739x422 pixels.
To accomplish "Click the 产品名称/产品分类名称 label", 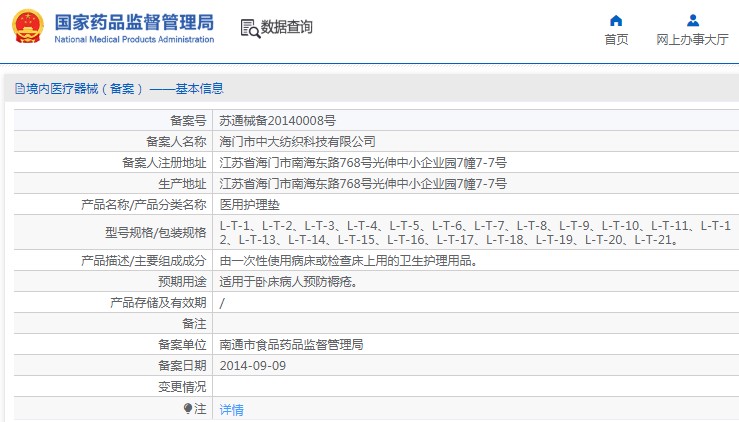I will click(144, 205).
